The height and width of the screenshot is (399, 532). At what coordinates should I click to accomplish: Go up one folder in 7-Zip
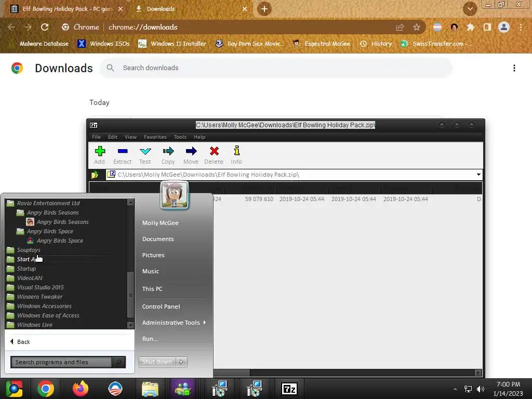click(95, 175)
